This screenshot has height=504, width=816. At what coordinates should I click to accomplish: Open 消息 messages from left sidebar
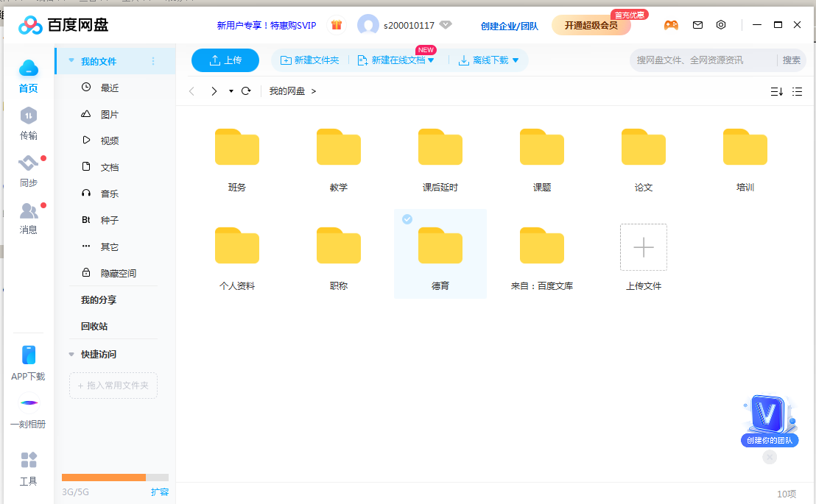pyautogui.click(x=28, y=211)
